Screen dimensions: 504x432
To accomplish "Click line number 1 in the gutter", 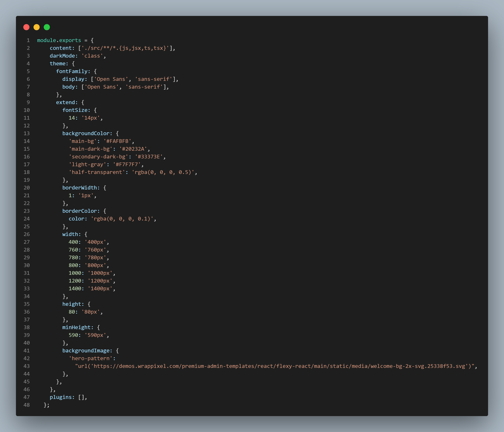I will tap(28, 40).
